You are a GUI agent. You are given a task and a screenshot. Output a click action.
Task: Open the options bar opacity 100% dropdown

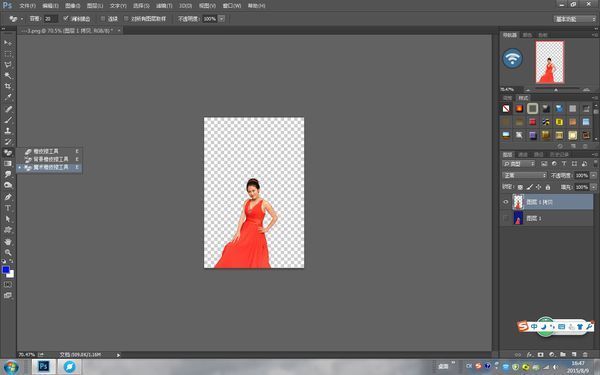222,19
